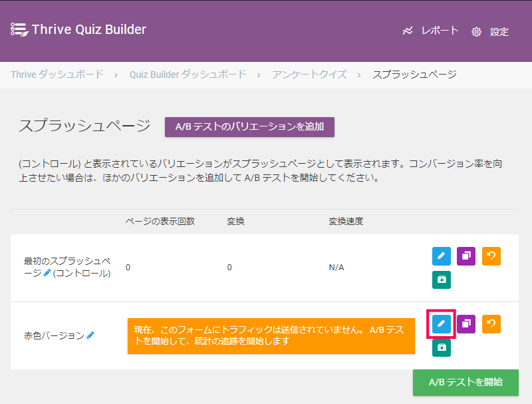Rename 赤色バージョン via inline pencil icon
The height and width of the screenshot is (404, 532).
click(90, 335)
